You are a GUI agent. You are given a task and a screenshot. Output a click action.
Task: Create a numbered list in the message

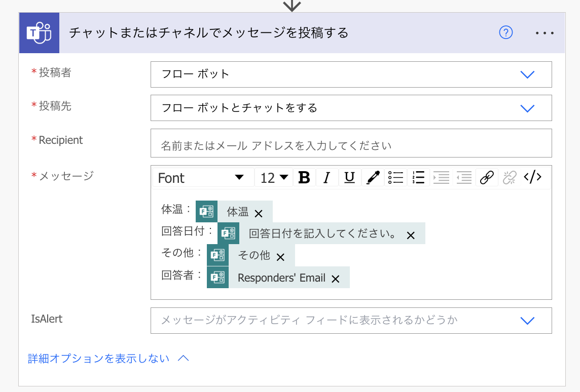(x=418, y=177)
